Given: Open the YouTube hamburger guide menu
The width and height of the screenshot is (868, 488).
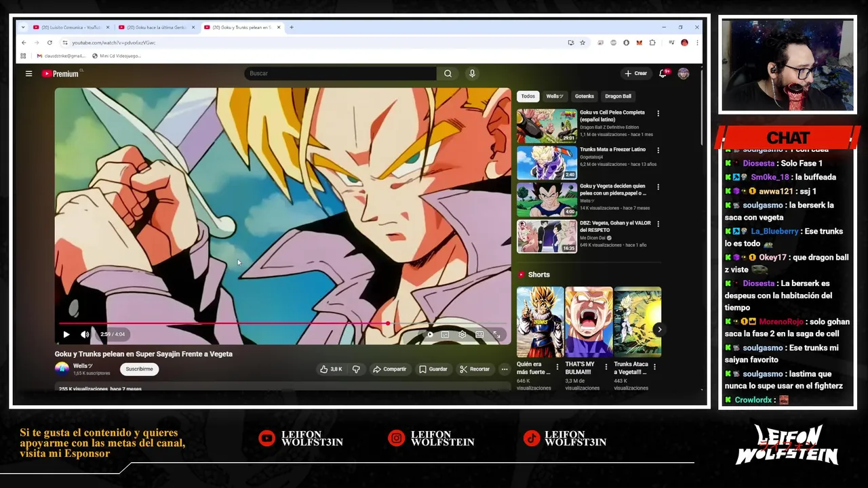Looking at the screenshot, I should 28,73.
